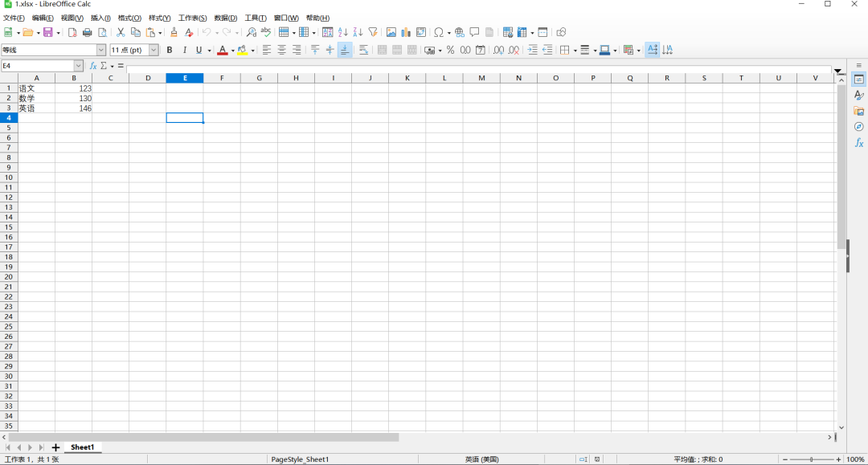Open the sidebar Functions fx icon
Viewport: 868px width, 465px height.
point(858,143)
